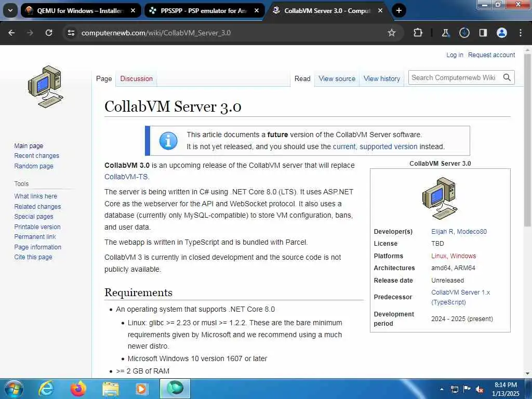Open Elijah R developer link

(x=442, y=231)
